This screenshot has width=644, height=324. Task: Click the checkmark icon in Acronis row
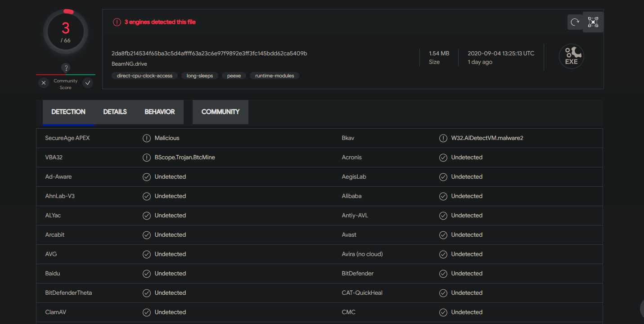[443, 157]
